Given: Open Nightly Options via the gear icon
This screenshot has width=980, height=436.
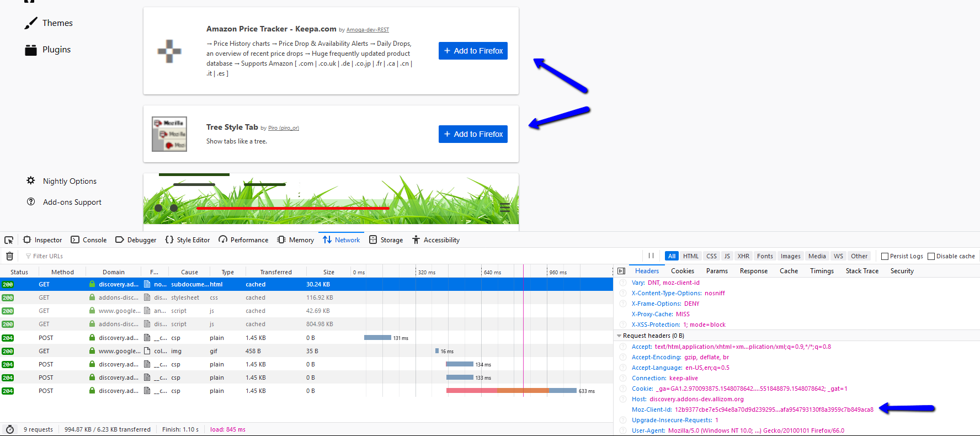Looking at the screenshot, I should [x=31, y=180].
